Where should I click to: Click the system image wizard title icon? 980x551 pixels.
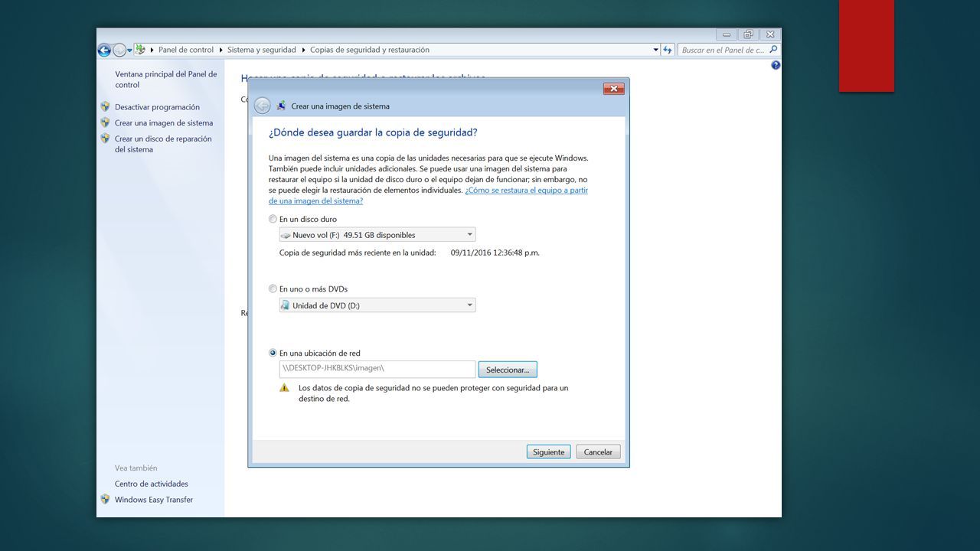[281, 106]
